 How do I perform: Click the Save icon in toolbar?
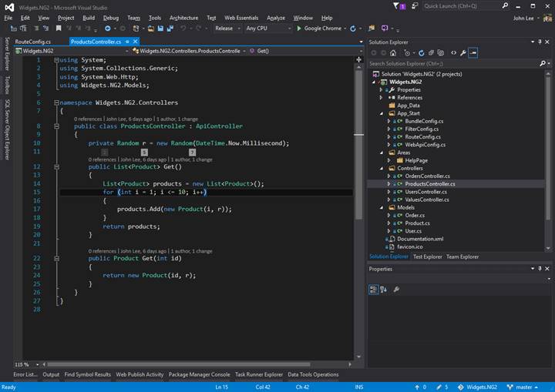tap(160, 28)
